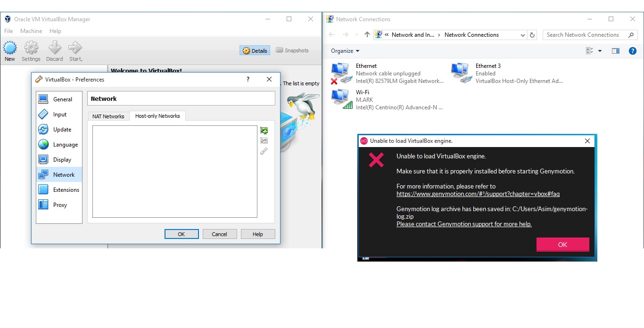The image size is (644, 328).
Task: Click the Forward arrow in Network Connections
Action: coord(346,35)
